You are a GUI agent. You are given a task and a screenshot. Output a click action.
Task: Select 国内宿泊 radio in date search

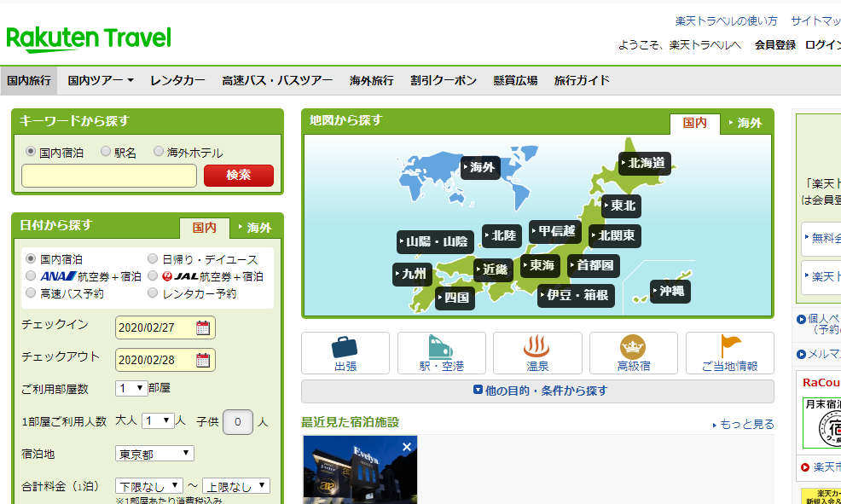point(31,259)
